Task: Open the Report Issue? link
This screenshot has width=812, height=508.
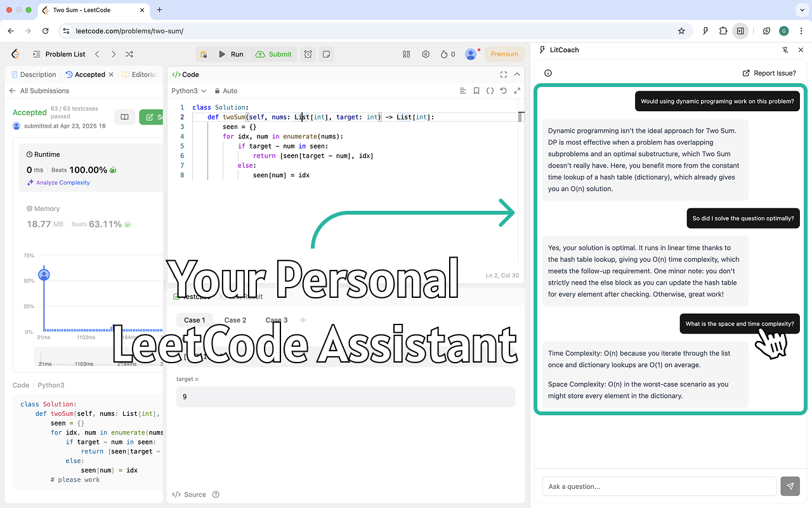Action: point(769,73)
